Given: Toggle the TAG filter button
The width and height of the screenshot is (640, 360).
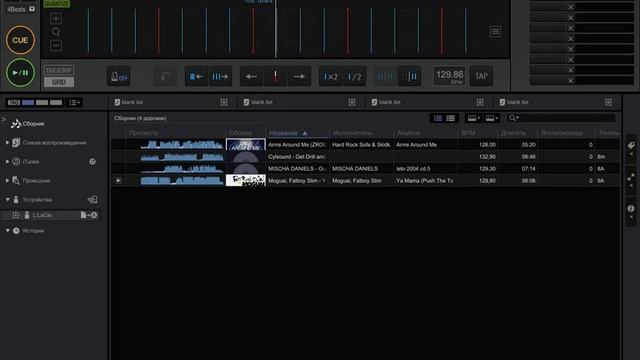Looking at the screenshot, I should click(x=14, y=102).
